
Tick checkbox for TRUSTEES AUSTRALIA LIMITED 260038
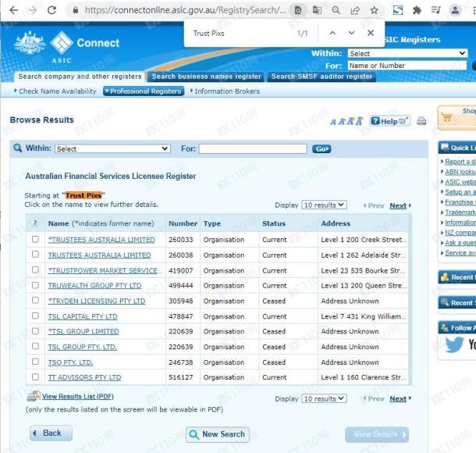coord(35,255)
